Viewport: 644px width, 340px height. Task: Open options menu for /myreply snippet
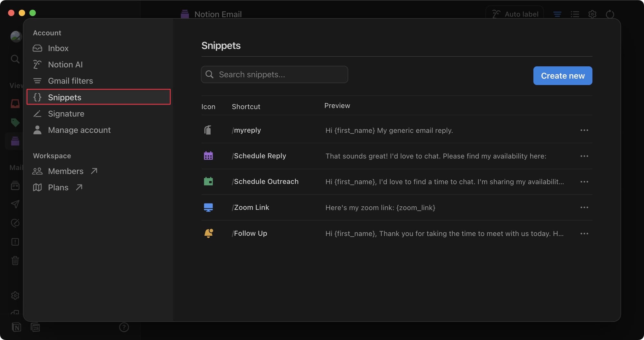point(584,130)
